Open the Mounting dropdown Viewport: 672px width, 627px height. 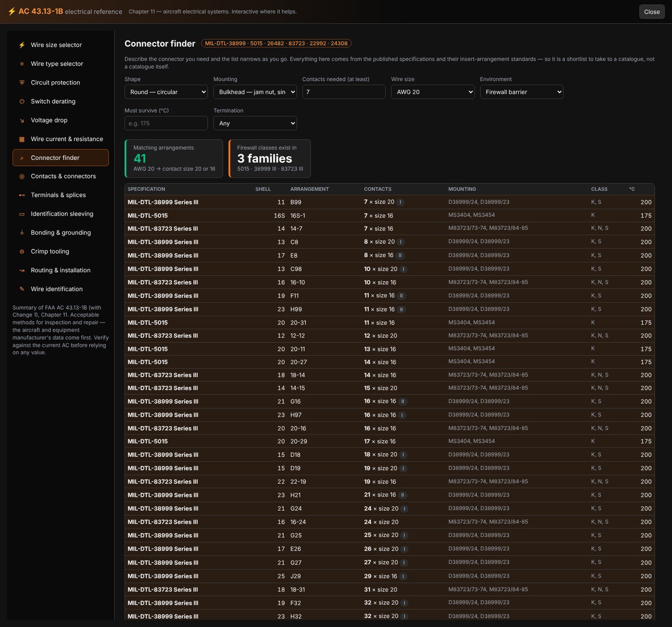[255, 92]
